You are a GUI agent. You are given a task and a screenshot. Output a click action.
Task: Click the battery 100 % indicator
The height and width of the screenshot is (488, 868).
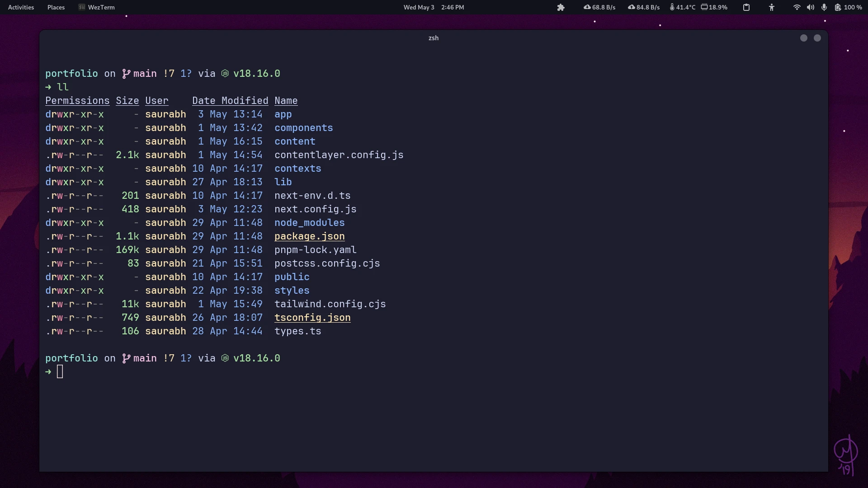pyautogui.click(x=849, y=7)
